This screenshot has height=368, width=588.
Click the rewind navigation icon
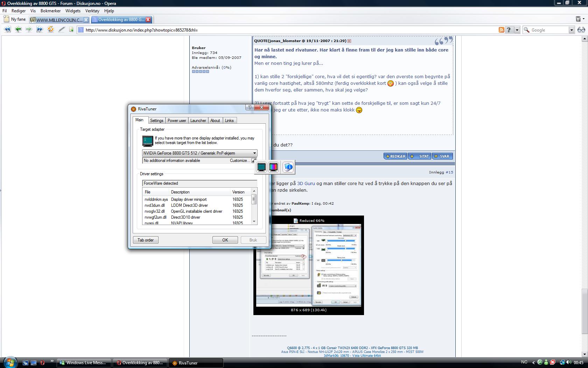click(7, 30)
